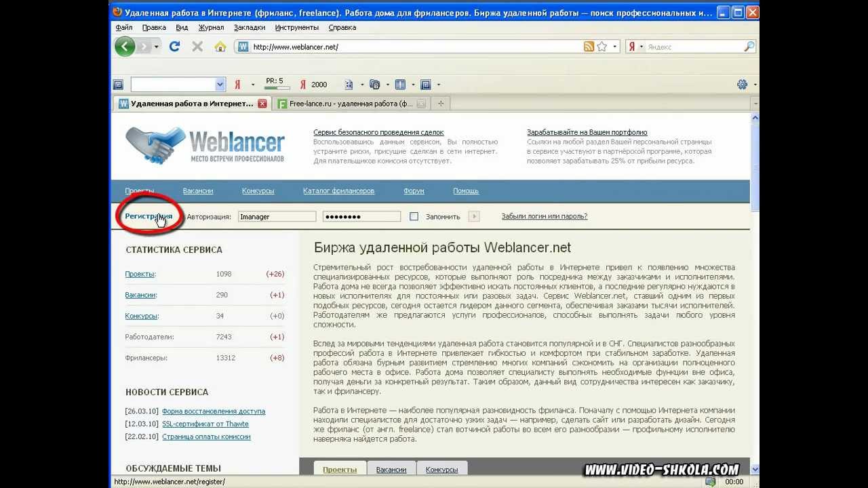
Task: Click the RSS feed icon in address bar
Action: [x=589, y=47]
